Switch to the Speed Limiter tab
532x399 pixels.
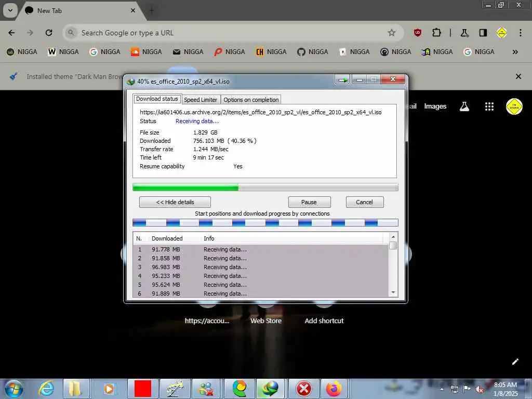click(201, 100)
